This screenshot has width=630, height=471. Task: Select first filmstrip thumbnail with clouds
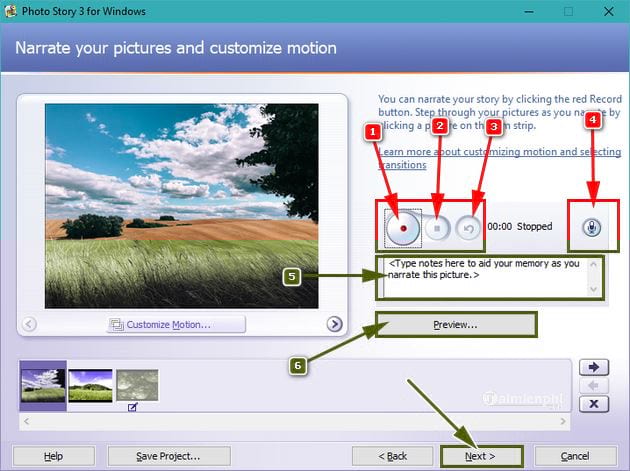[x=43, y=385]
